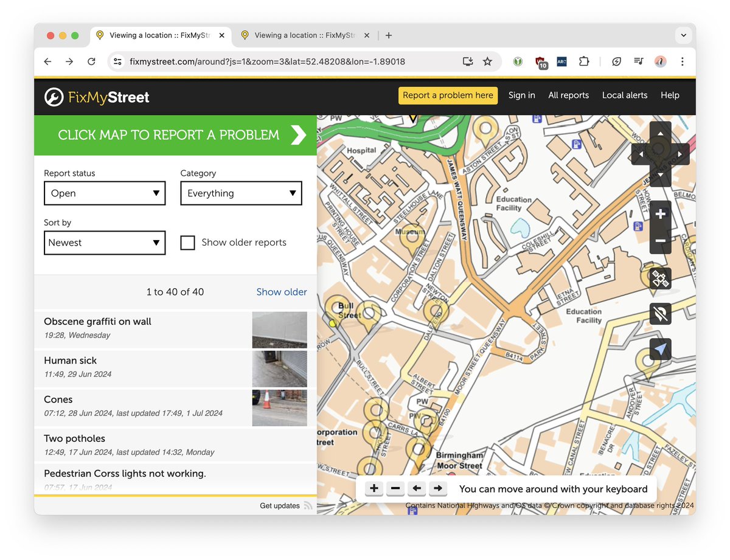Viewport: 730px width, 560px height.
Task: Open Help in the navigation
Action: click(670, 95)
